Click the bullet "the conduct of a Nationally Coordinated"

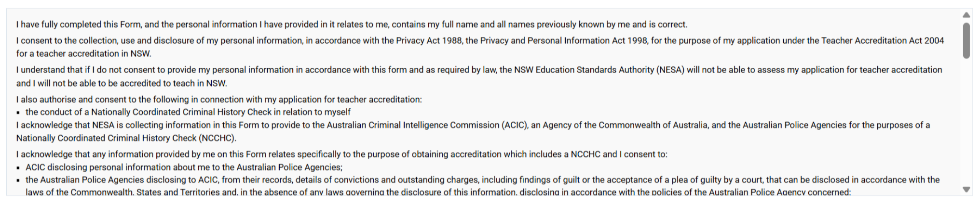click(x=188, y=112)
